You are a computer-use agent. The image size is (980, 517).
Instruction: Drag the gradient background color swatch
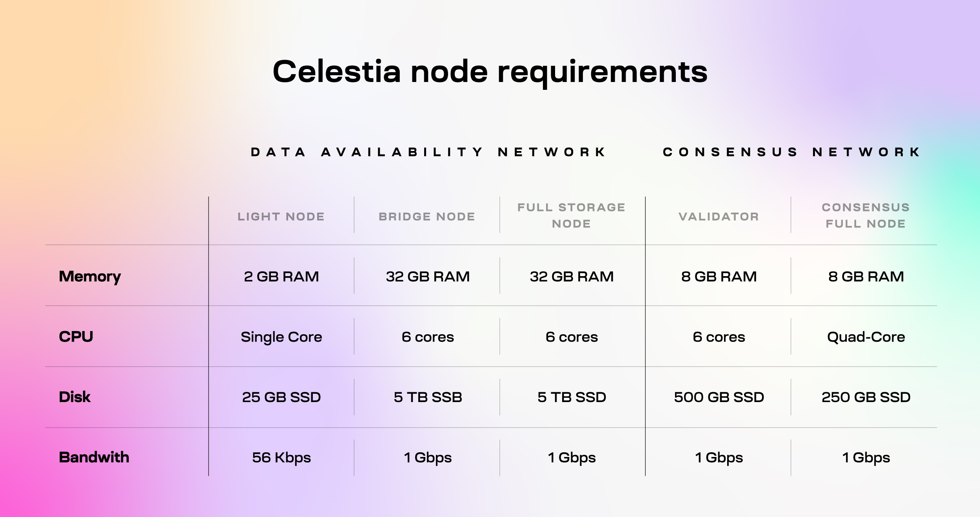(490, 258)
